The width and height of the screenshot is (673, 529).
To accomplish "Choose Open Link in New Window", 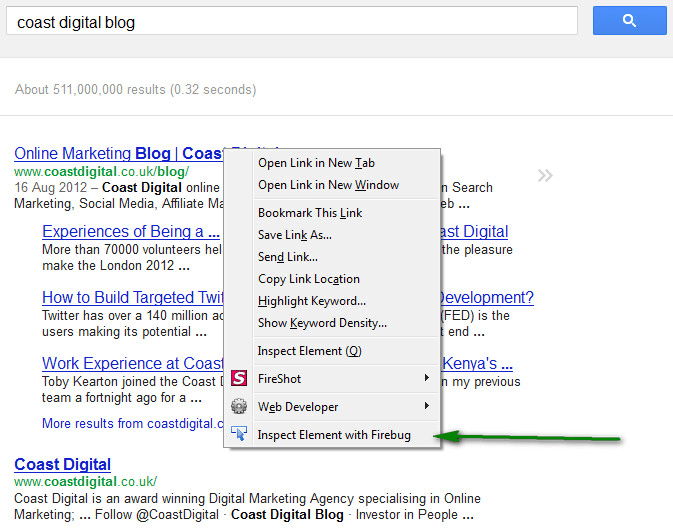I will (x=328, y=185).
